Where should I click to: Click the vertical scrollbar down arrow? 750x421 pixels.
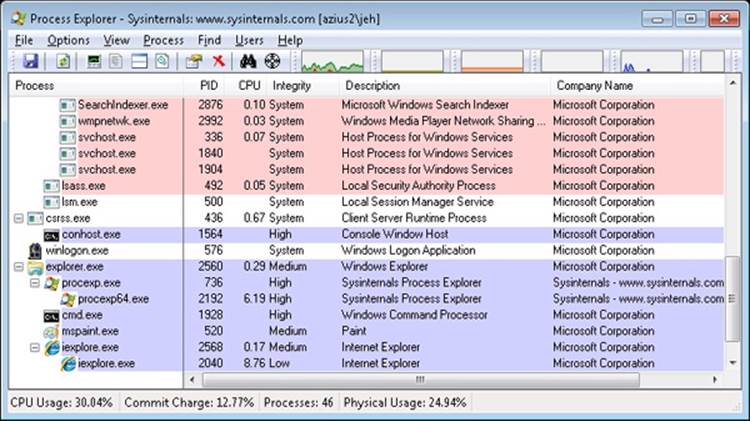coord(733,363)
